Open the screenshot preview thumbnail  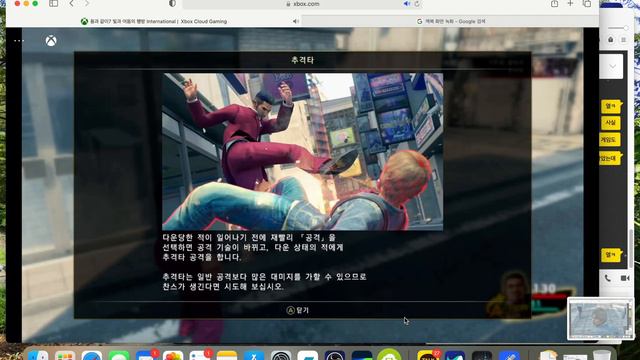pos(600,319)
